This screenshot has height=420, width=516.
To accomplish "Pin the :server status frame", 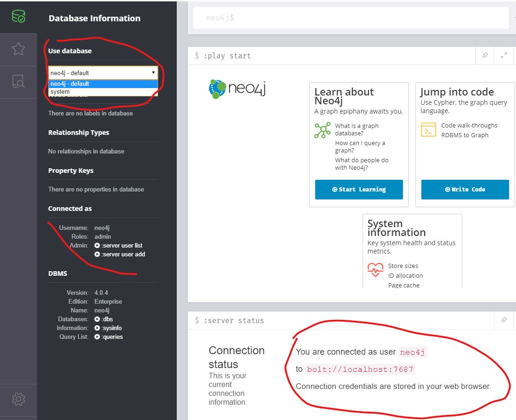I will point(504,320).
